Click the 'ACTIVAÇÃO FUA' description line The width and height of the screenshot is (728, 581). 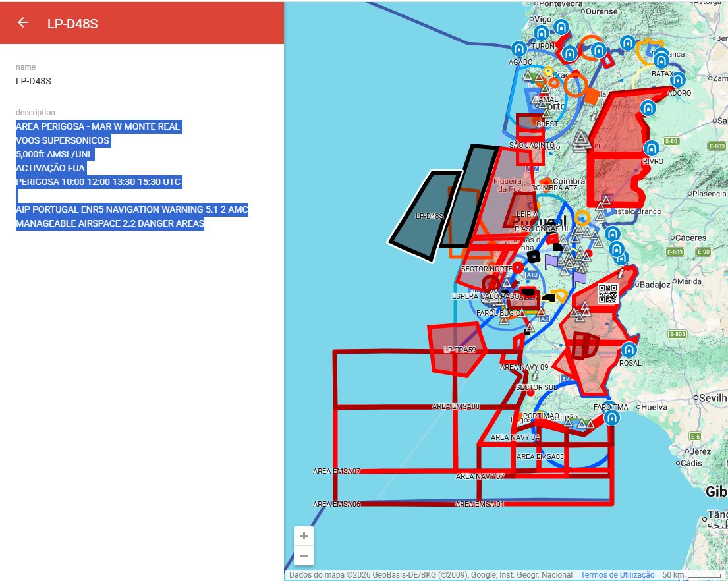tap(51, 168)
